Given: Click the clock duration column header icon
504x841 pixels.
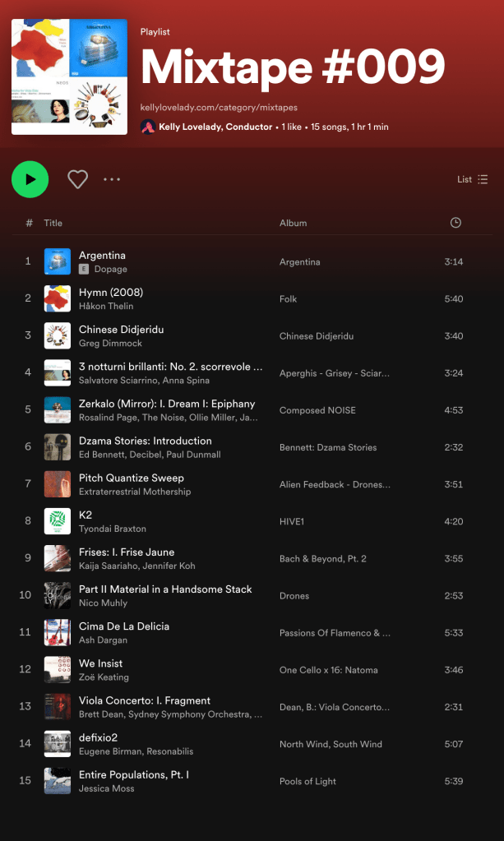Looking at the screenshot, I should point(455,223).
